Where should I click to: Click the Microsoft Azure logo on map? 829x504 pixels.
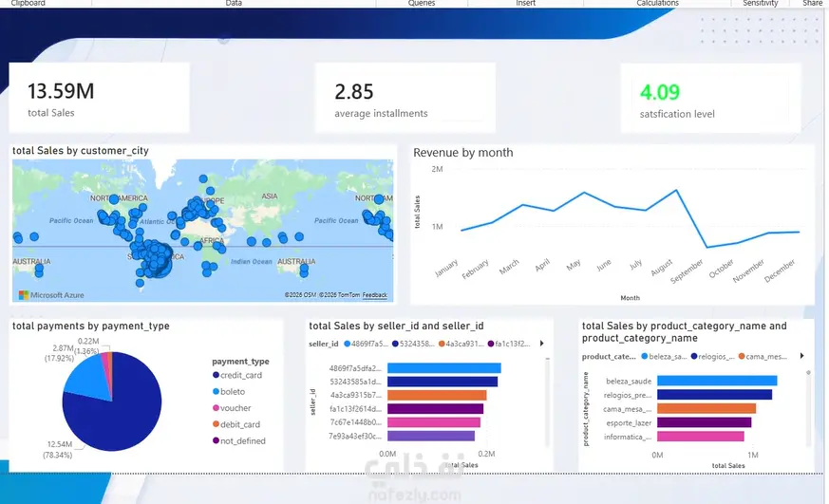click(51, 295)
